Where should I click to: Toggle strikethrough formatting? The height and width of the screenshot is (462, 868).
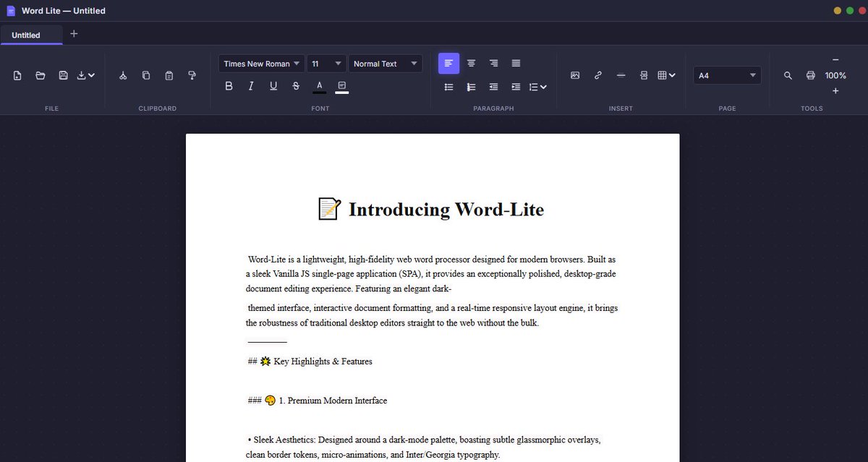click(296, 86)
